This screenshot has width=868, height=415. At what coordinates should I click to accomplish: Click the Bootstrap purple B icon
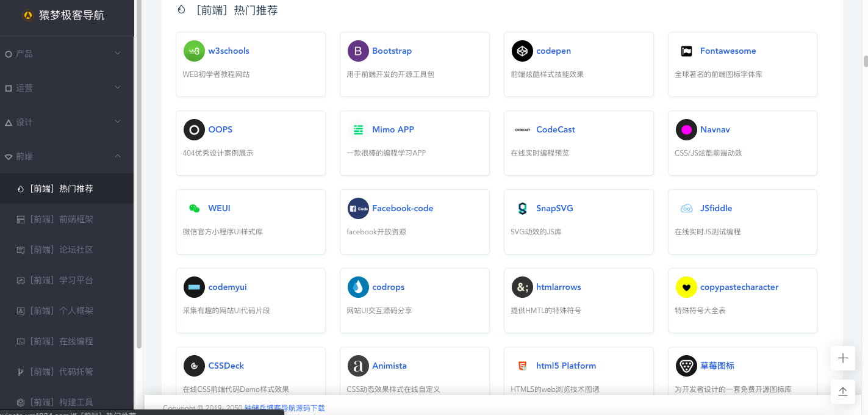[358, 51]
